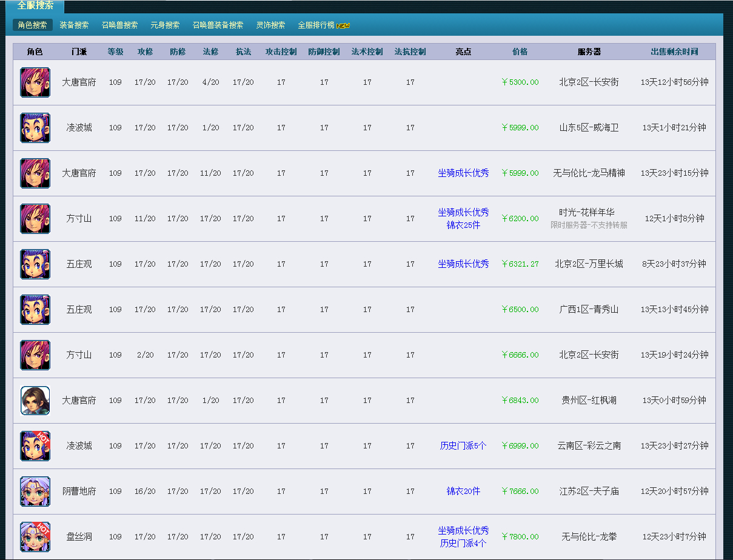This screenshot has height=560, width=733.
Task: Switch to the 装备搜索 tab
Action: click(74, 25)
